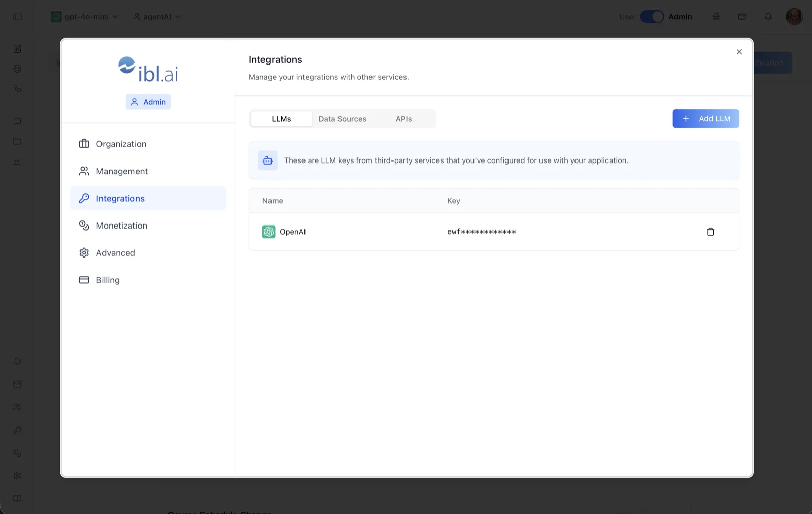The width and height of the screenshot is (812, 514).
Task: Click the folder icon in left rail
Action: 17,141
